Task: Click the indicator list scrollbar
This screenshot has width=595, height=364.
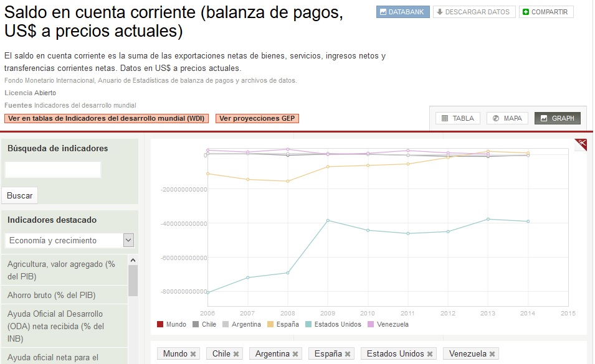Action: [133, 280]
